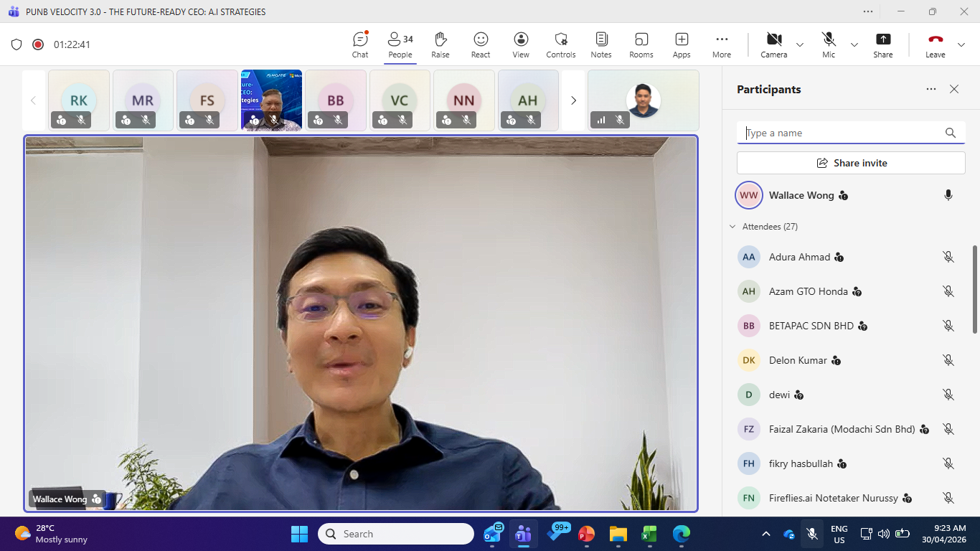This screenshot has height=551, width=980.
Task: Open the Camera options dropdown arrow
Action: pyautogui.click(x=800, y=44)
